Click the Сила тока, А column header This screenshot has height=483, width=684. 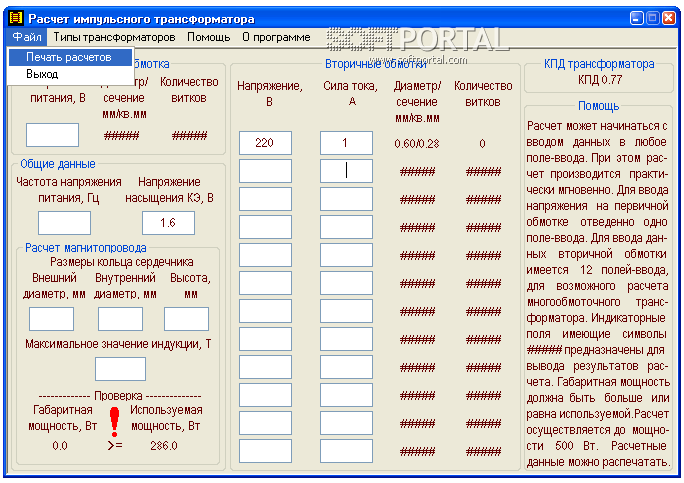tap(350, 94)
